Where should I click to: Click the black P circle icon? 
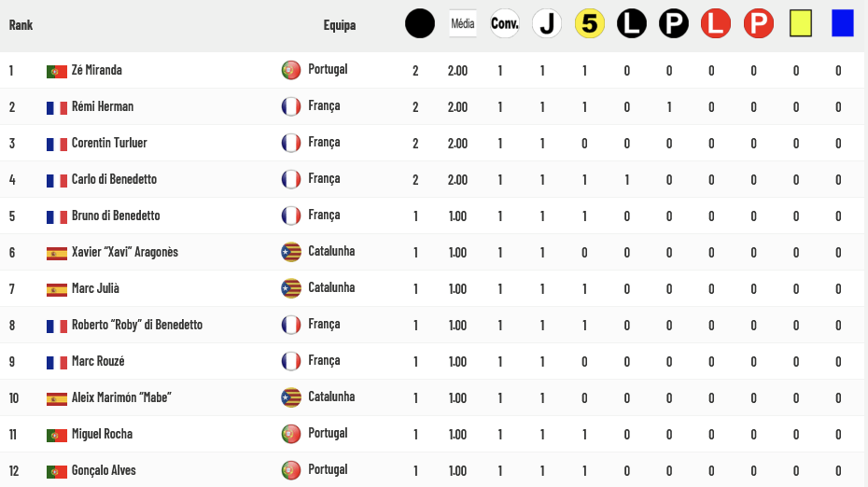click(674, 24)
